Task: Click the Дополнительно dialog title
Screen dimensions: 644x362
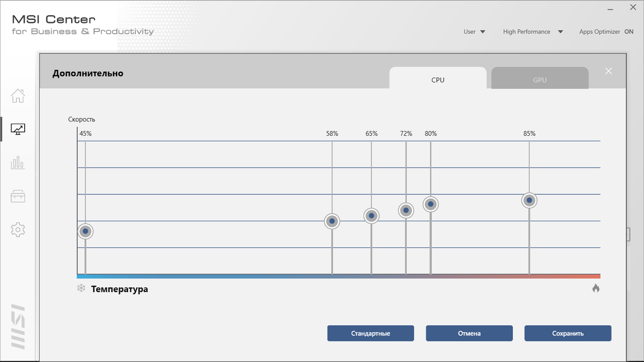Action: pyautogui.click(x=88, y=74)
